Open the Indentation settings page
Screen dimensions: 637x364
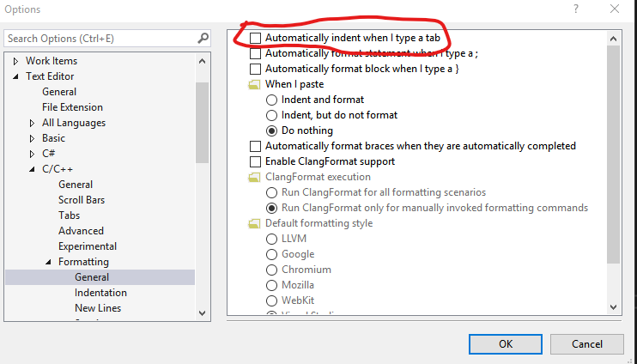(100, 293)
